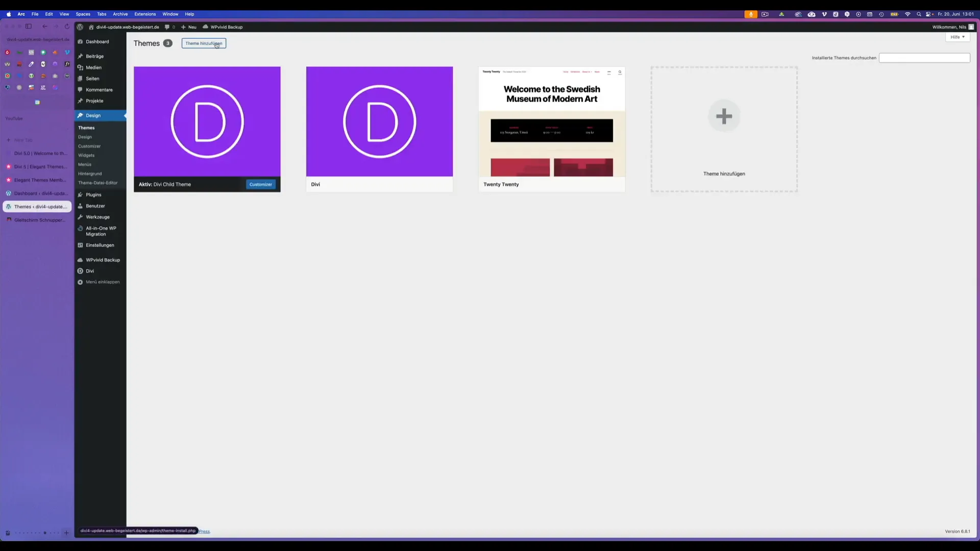Open the Themes submenu entry
Viewport: 980px width, 551px height.
86,128
